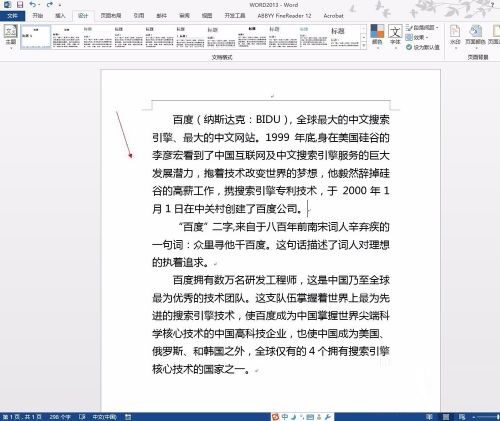This screenshot has height=421, width=500.
Task: Click the Sogou IME logo icon
Action: [x=275, y=417]
